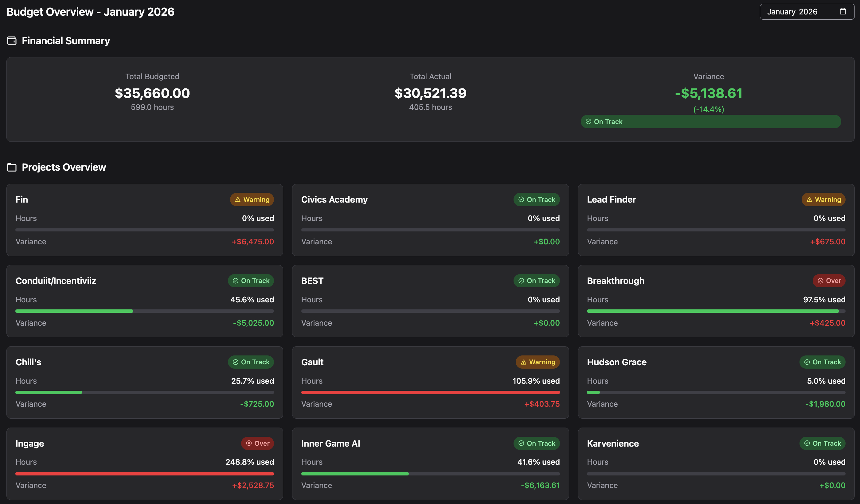Click the Inner Game AI project title
The width and height of the screenshot is (860, 504).
330,443
